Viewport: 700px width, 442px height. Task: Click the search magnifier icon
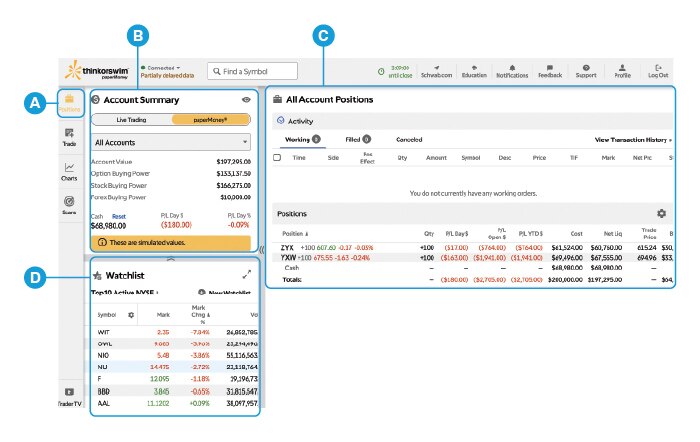[x=217, y=71]
